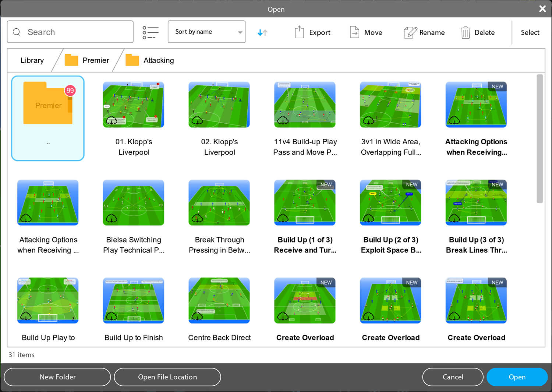Open the Premier breadcrumb folder

click(x=96, y=60)
